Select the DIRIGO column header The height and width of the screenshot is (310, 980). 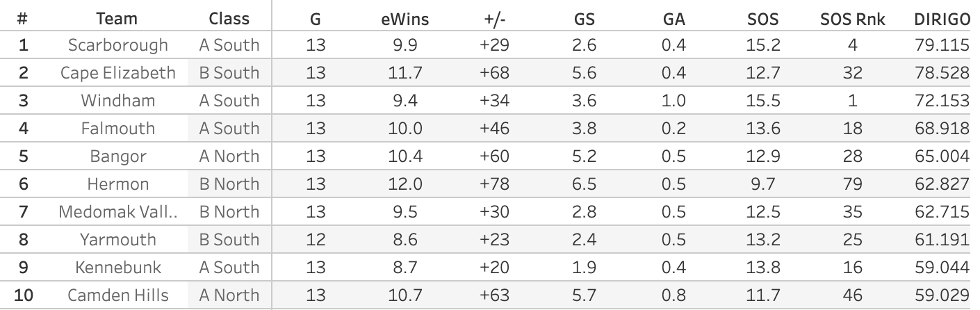(x=942, y=19)
